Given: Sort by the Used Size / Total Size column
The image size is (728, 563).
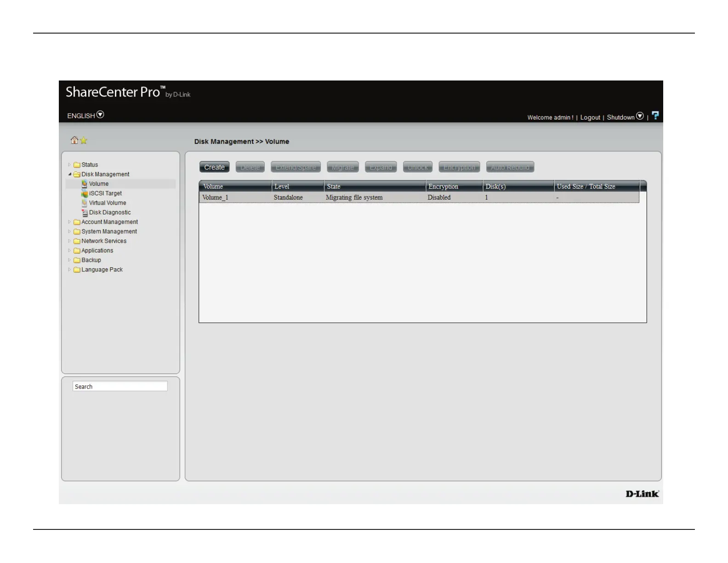Looking at the screenshot, I should click(x=586, y=187).
